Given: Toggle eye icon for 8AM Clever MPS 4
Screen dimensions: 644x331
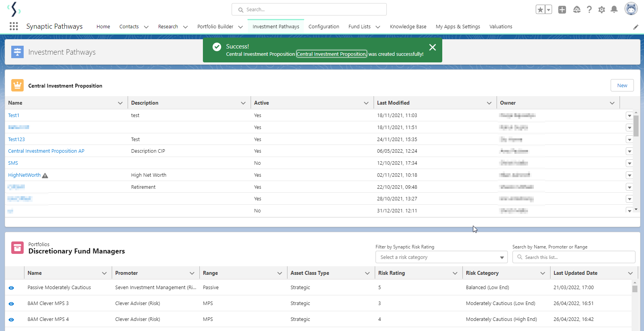Looking at the screenshot, I should pos(11,319).
